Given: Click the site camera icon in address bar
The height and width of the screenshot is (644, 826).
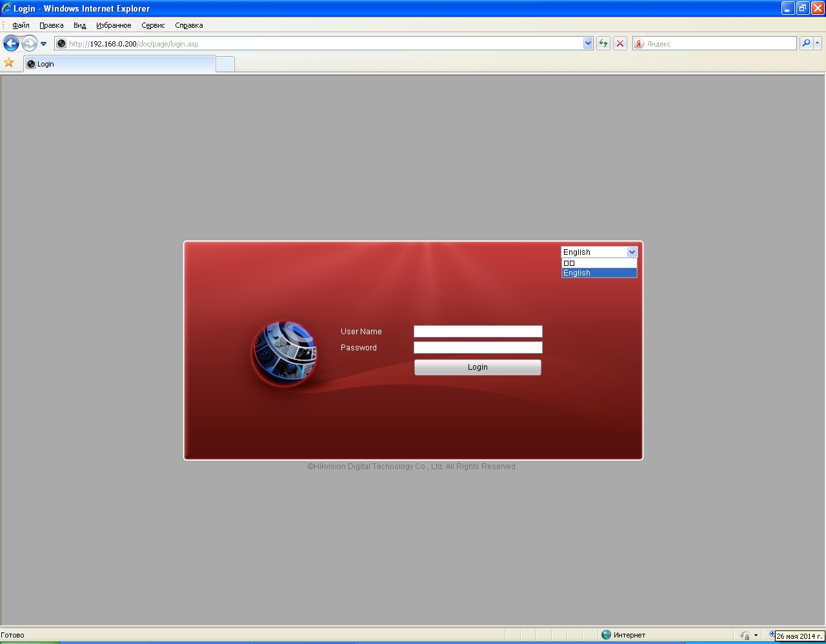Looking at the screenshot, I should (x=61, y=44).
